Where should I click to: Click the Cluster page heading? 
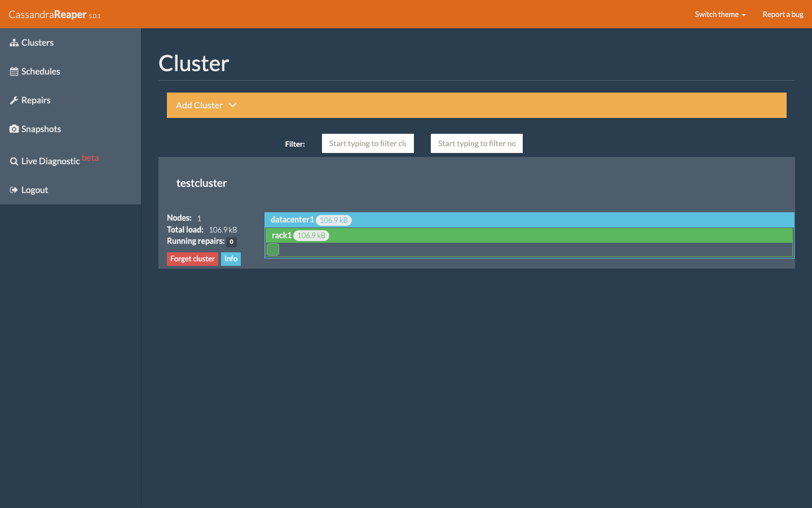(194, 63)
